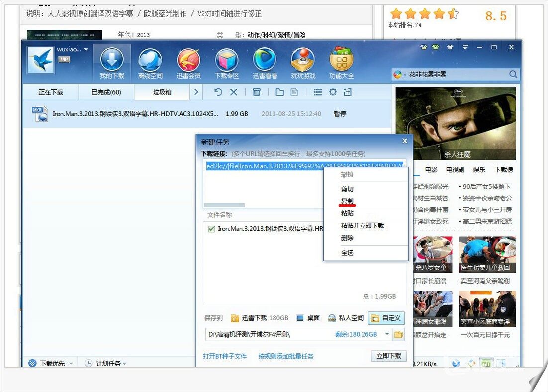Open the 杀人狂魔 movie poster
Screen dimensions: 548x392
(x=456, y=123)
